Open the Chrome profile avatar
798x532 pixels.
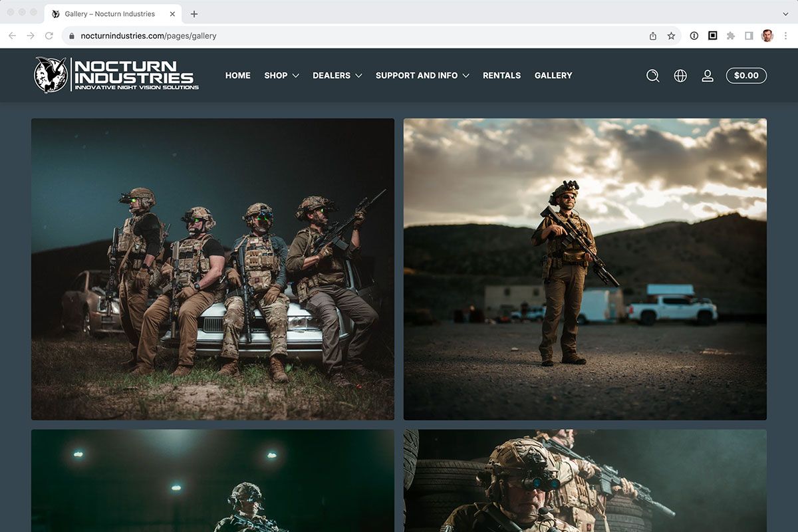[767, 36]
